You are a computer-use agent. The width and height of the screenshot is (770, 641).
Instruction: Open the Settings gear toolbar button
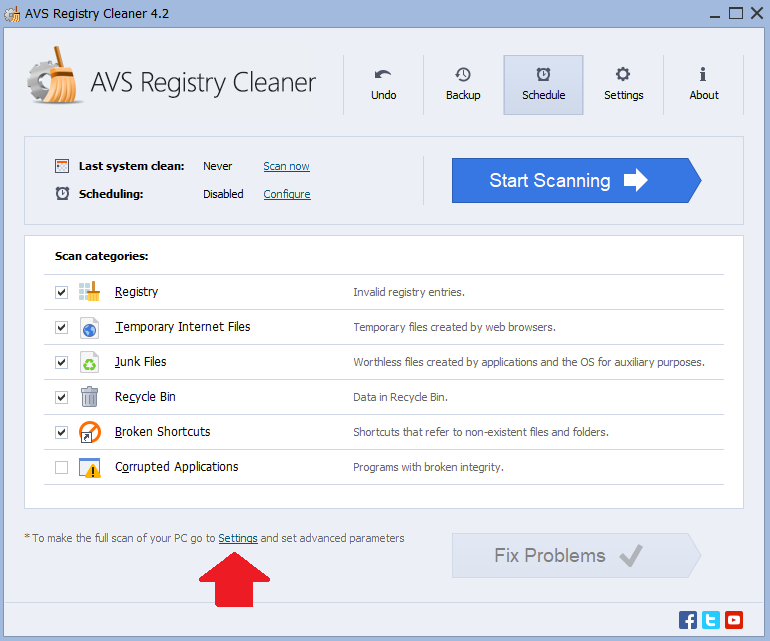click(623, 85)
